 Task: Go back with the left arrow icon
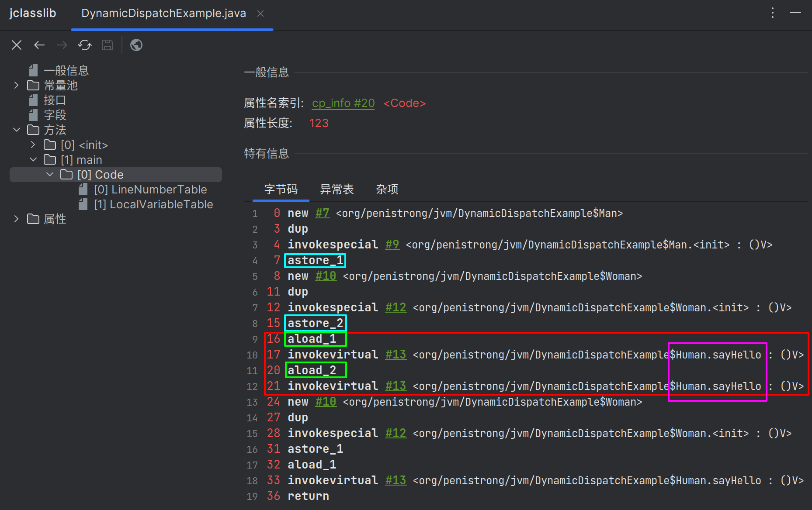pyautogui.click(x=39, y=45)
